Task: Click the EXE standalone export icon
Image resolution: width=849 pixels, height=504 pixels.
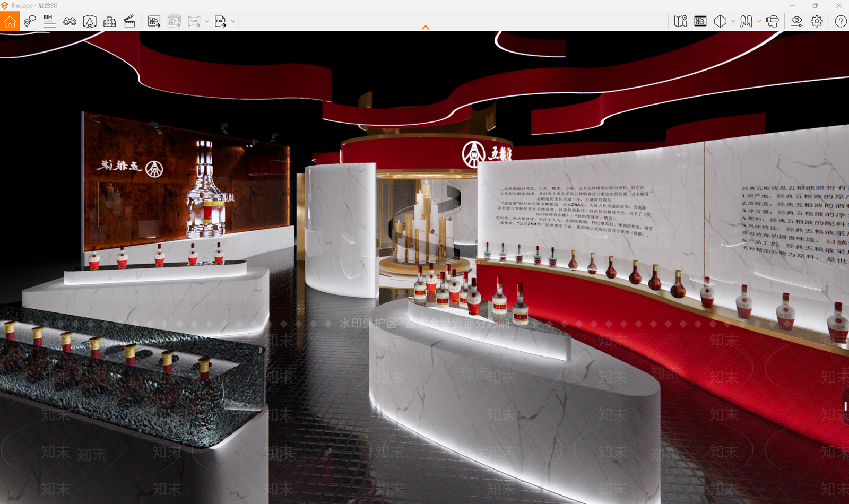Action: (220, 21)
